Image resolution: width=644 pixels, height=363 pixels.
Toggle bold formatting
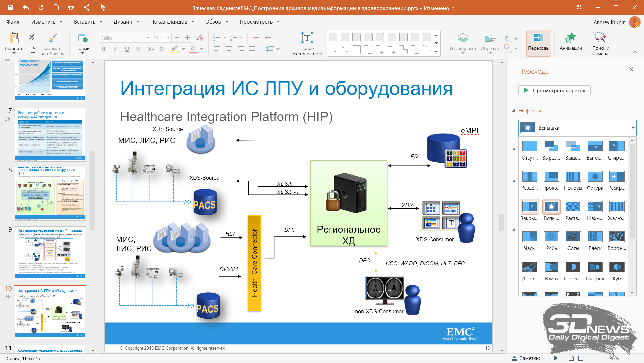pyautogui.click(x=103, y=49)
